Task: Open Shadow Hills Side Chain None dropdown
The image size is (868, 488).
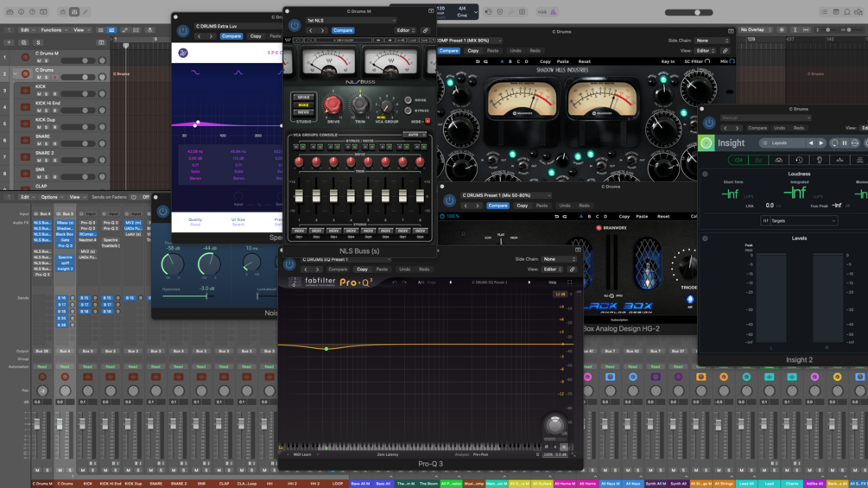Action: pyautogui.click(x=713, y=41)
